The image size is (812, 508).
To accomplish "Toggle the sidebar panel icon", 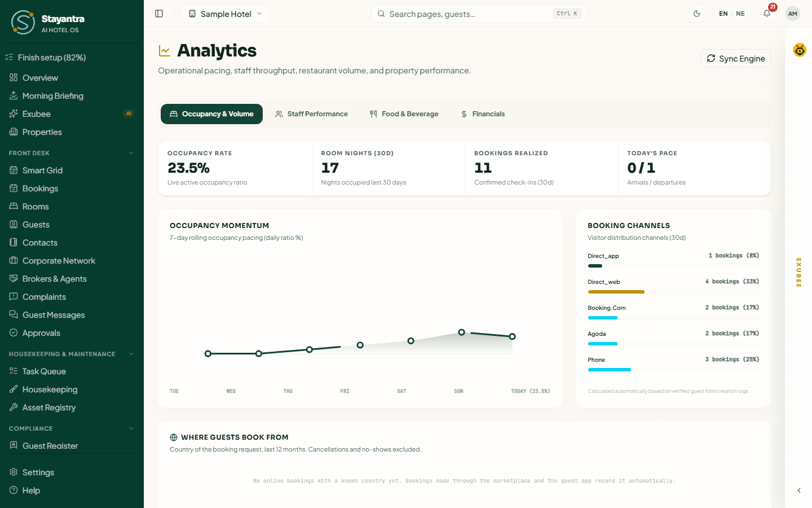I will [159, 14].
